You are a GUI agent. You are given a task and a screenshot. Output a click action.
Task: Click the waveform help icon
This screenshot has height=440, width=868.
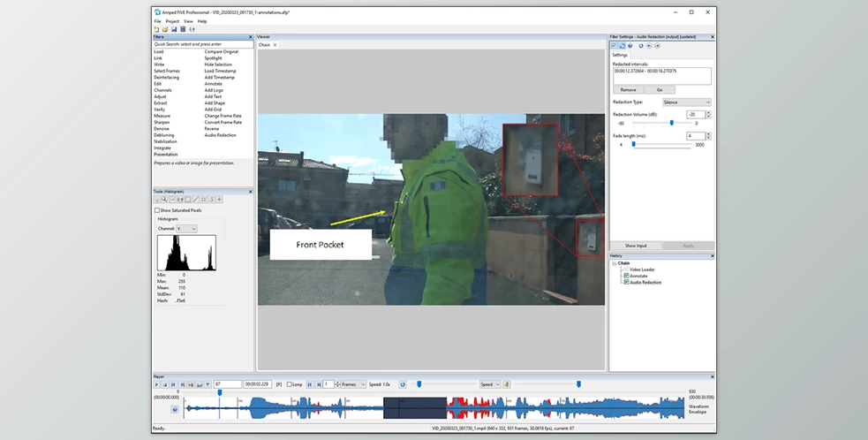coord(175,410)
